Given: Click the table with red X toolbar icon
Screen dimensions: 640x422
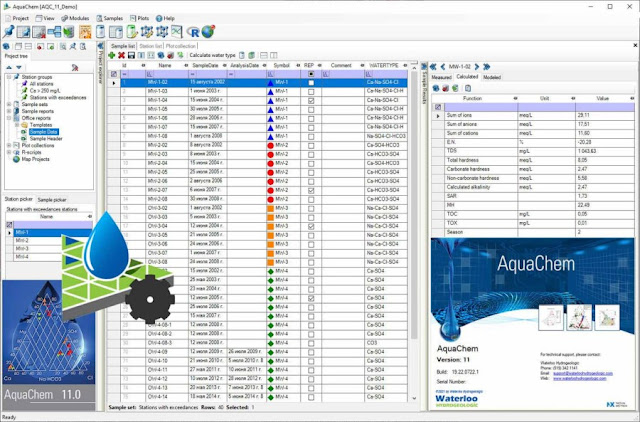Looking at the screenshot, I should tap(39, 31).
